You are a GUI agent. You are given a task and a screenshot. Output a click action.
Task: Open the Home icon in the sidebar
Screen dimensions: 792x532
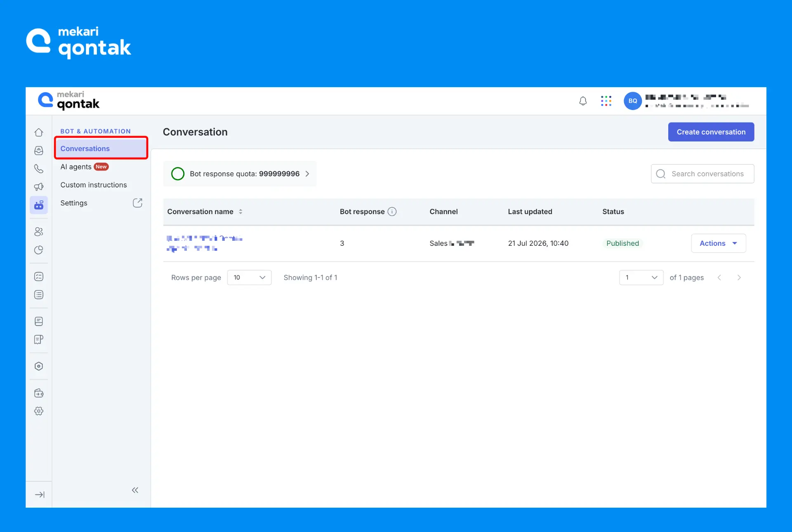39,132
